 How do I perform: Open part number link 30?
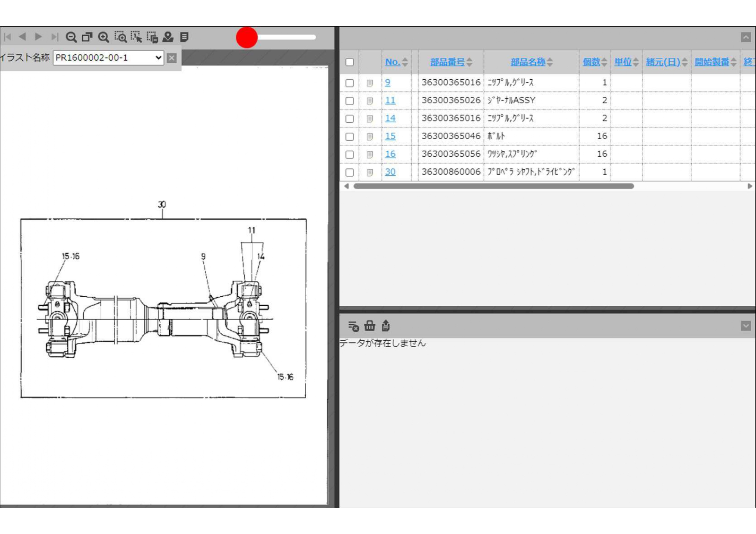390,172
